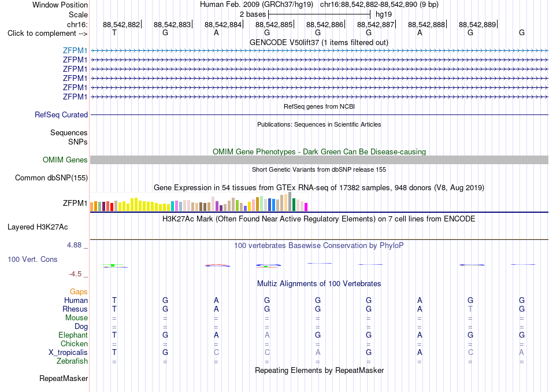Click the 'chr16:' ruler label
This screenshot has width=549, height=392.
coord(77,24)
